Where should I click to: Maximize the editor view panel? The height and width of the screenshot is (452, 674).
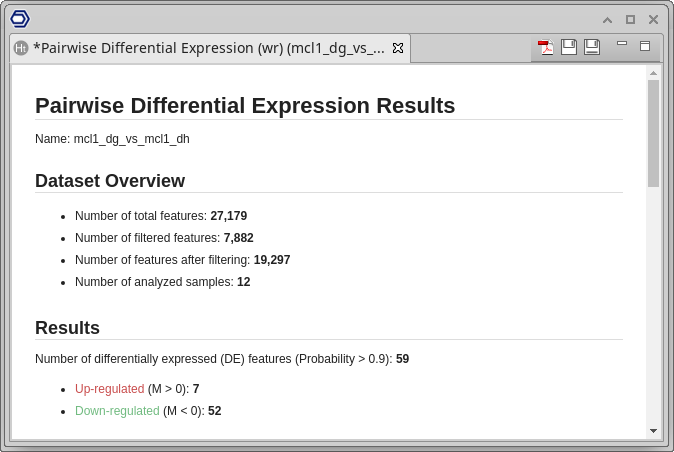[645, 45]
